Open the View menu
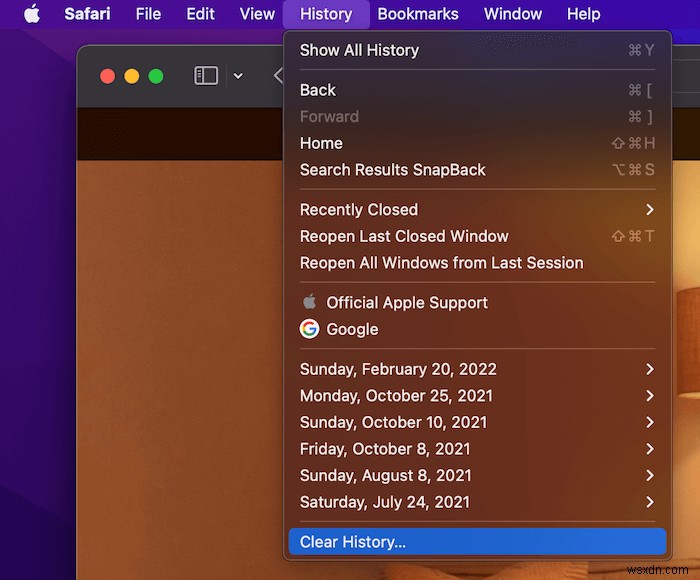Viewport: 700px width, 580px height. coord(257,14)
